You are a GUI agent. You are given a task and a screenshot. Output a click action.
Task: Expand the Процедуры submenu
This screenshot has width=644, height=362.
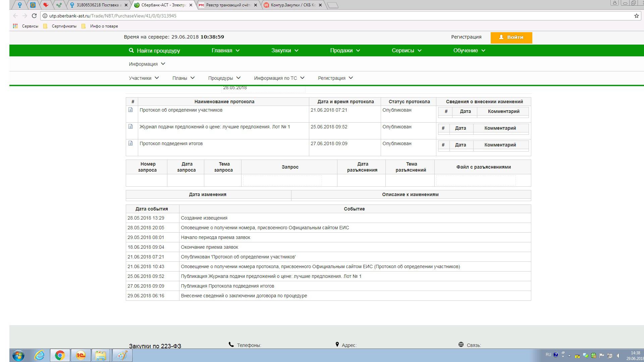(x=224, y=78)
